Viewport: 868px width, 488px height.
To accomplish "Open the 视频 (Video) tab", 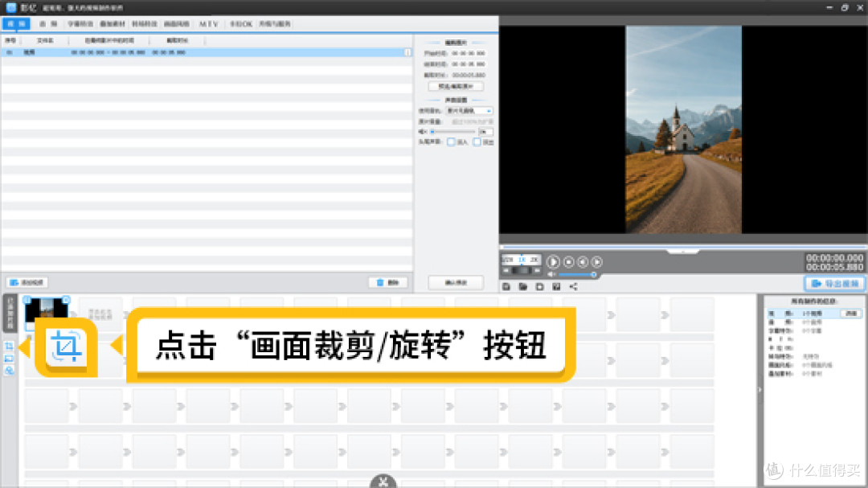I will point(16,24).
